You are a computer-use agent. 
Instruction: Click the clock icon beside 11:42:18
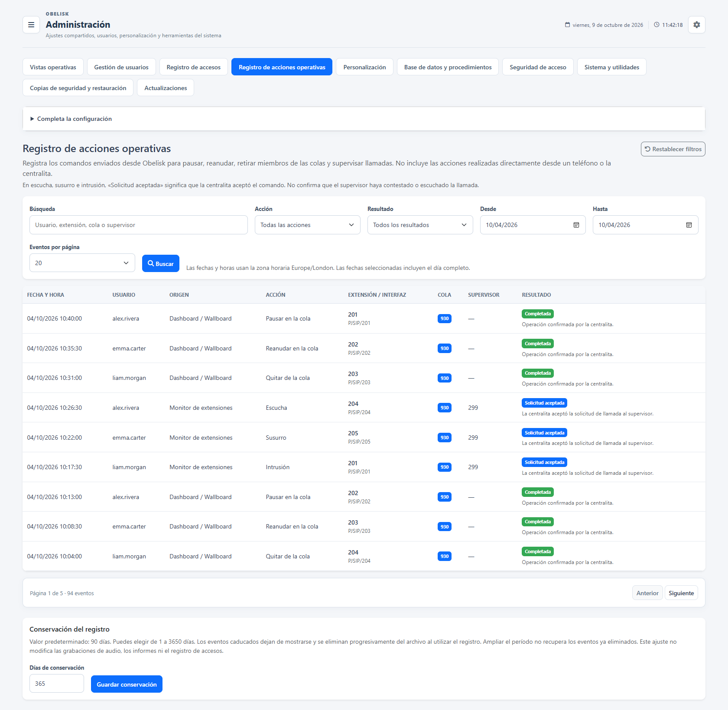[656, 25]
